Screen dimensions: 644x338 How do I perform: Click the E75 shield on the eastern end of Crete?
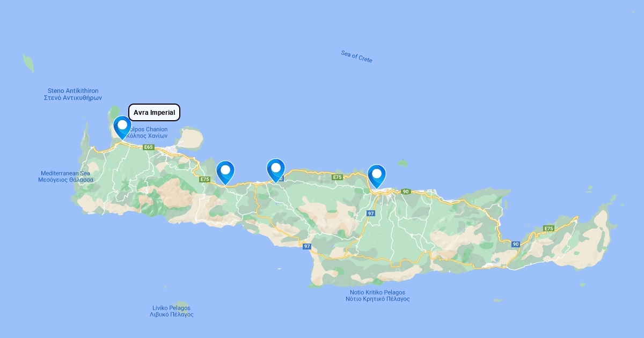point(548,229)
